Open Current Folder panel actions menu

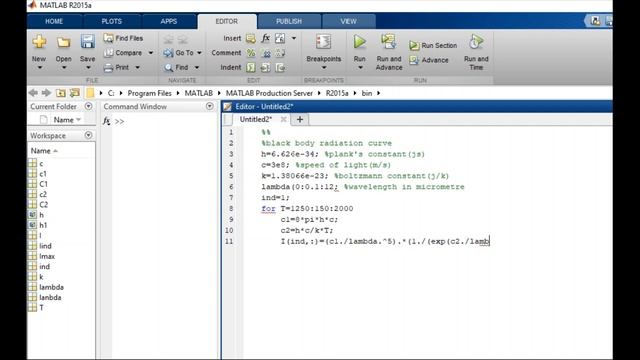88,106
